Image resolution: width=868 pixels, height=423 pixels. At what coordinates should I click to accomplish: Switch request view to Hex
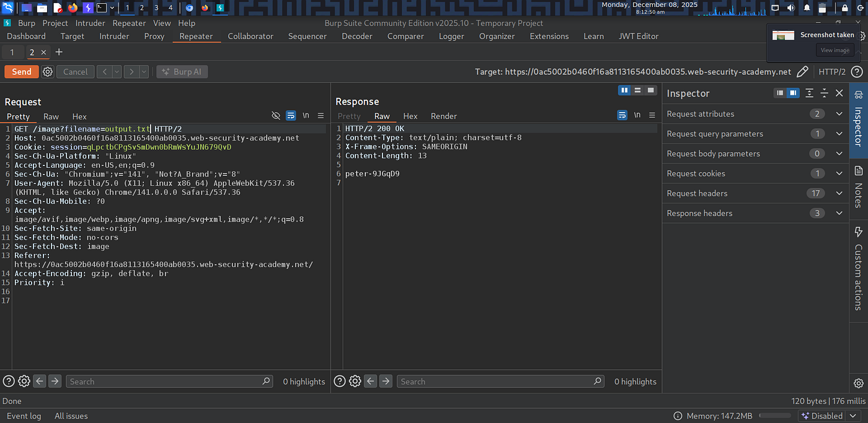click(x=79, y=116)
